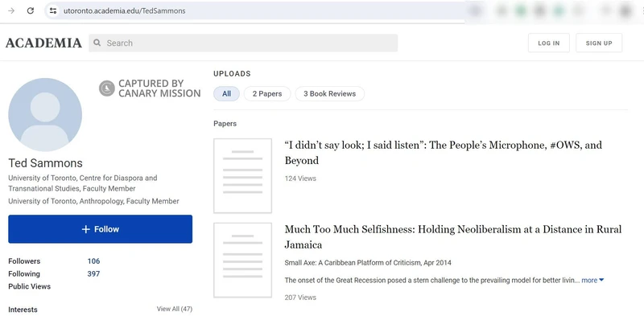Select the All uploads tab
Viewport: 644px width, 316px height.
point(226,93)
